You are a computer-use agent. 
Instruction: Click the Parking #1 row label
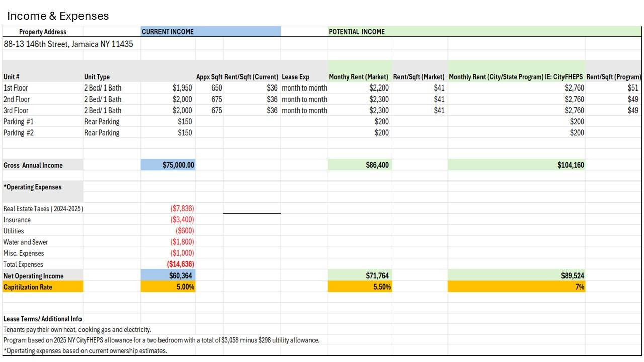point(19,122)
